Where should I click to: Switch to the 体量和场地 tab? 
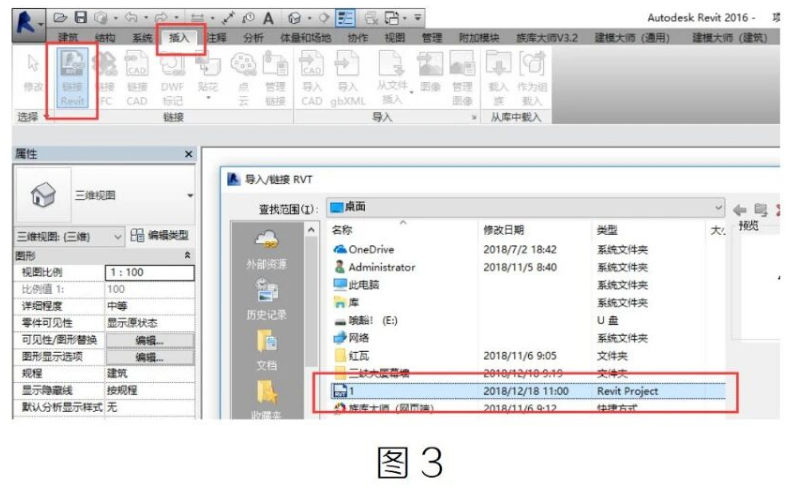point(305,38)
